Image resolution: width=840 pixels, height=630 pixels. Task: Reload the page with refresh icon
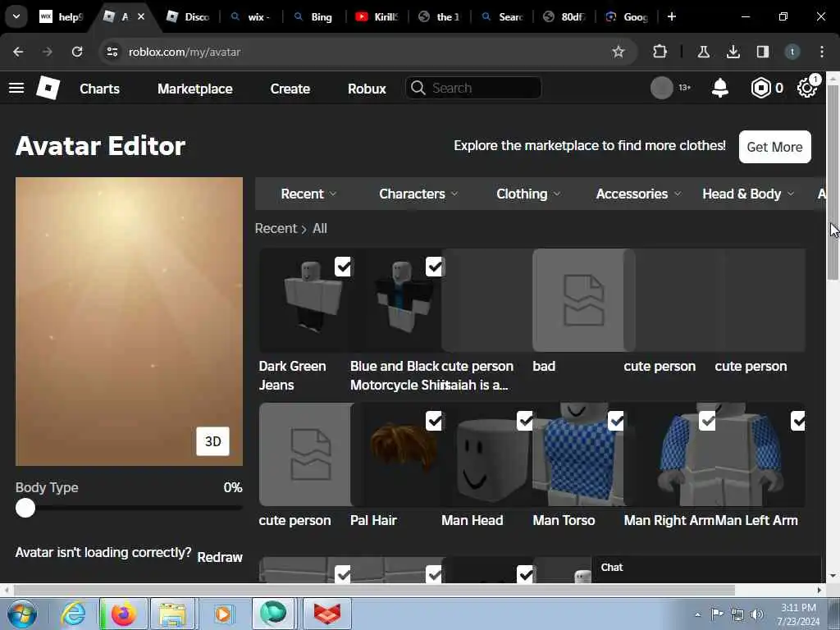77,52
